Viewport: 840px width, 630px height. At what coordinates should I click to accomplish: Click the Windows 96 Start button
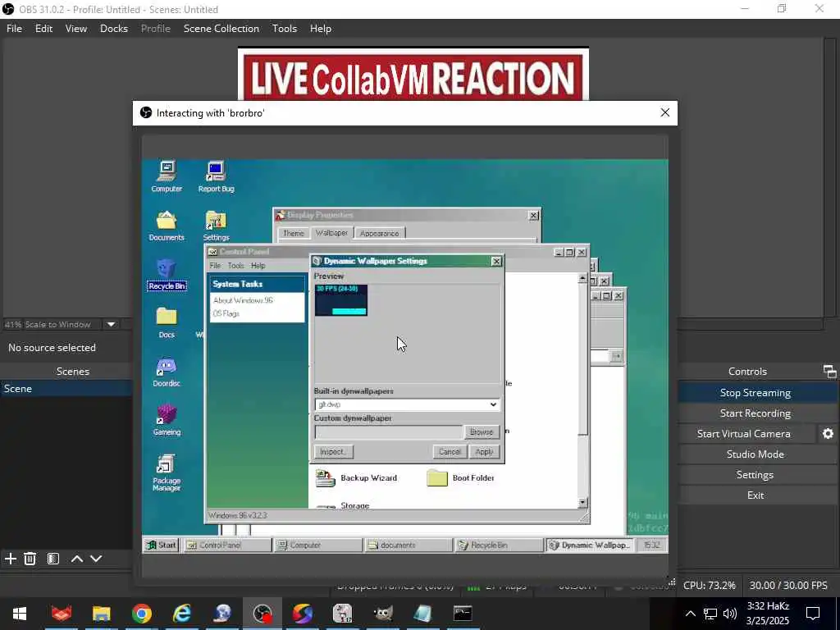(x=162, y=545)
